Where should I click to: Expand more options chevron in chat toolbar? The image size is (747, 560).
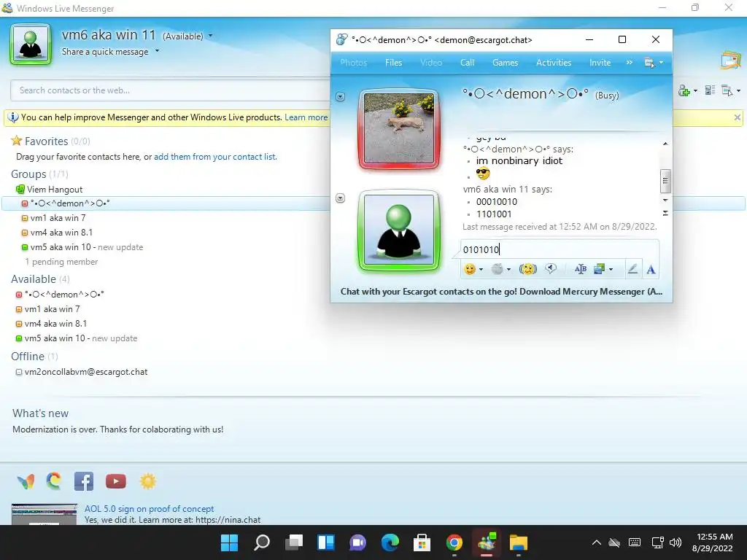pyautogui.click(x=630, y=63)
